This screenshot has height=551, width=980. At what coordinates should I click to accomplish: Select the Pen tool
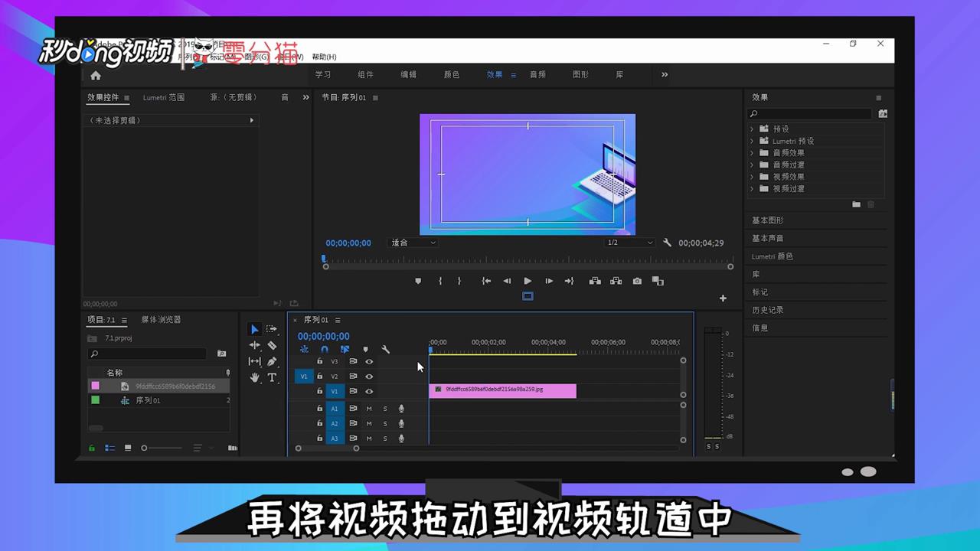click(272, 361)
